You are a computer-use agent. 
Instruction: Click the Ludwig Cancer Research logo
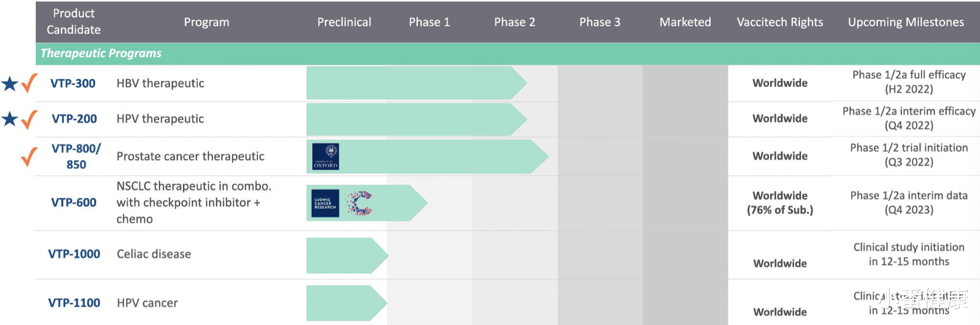[x=325, y=203]
